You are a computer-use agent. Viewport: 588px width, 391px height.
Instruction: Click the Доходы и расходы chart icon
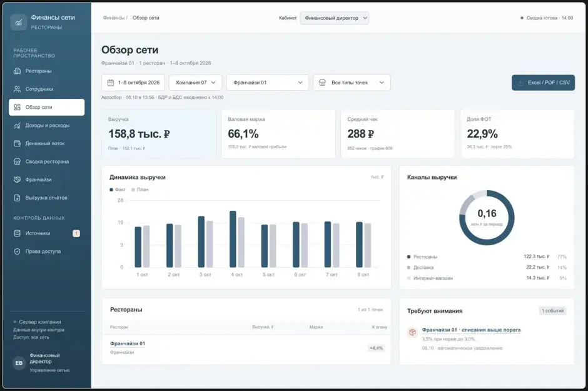click(x=18, y=125)
